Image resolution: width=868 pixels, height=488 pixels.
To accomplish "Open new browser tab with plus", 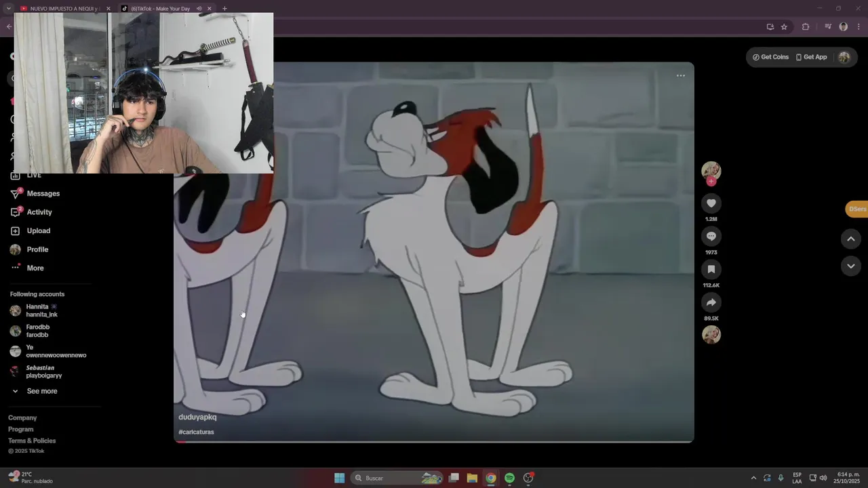I will click(224, 9).
